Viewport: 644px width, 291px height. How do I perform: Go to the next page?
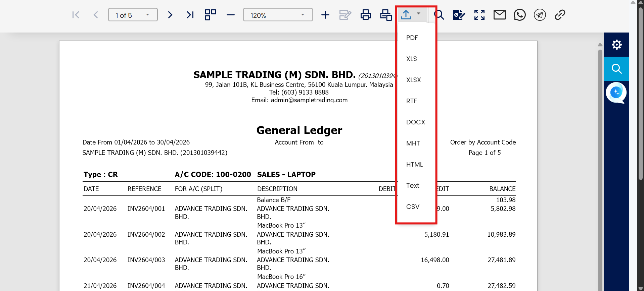pos(170,15)
